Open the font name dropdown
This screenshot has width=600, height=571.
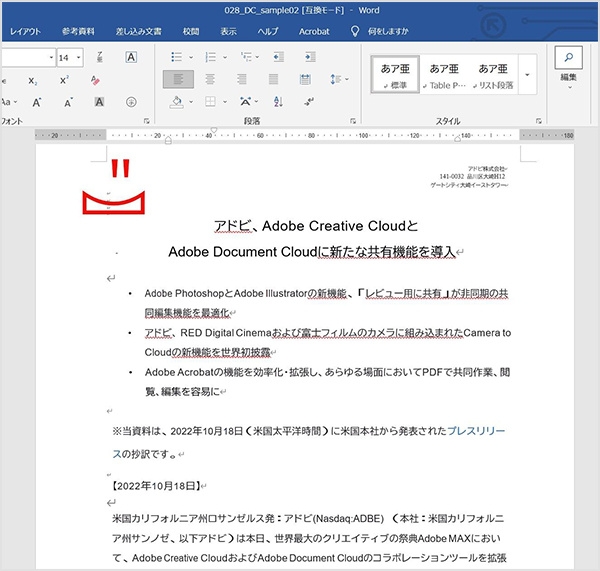click(51, 57)
